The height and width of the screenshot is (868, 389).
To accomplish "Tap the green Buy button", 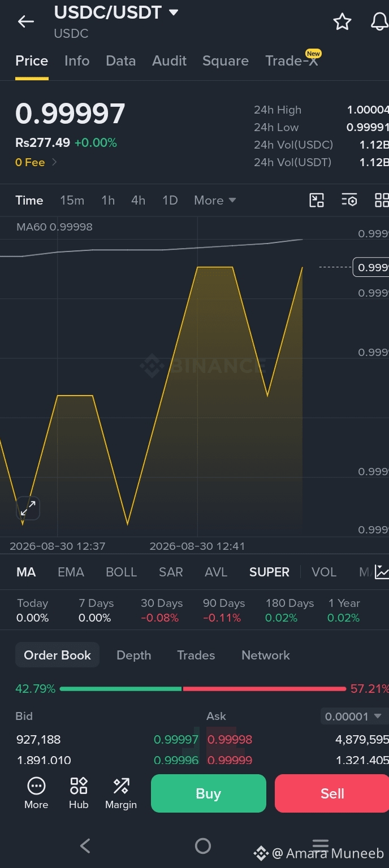I will tap(208, 793).
